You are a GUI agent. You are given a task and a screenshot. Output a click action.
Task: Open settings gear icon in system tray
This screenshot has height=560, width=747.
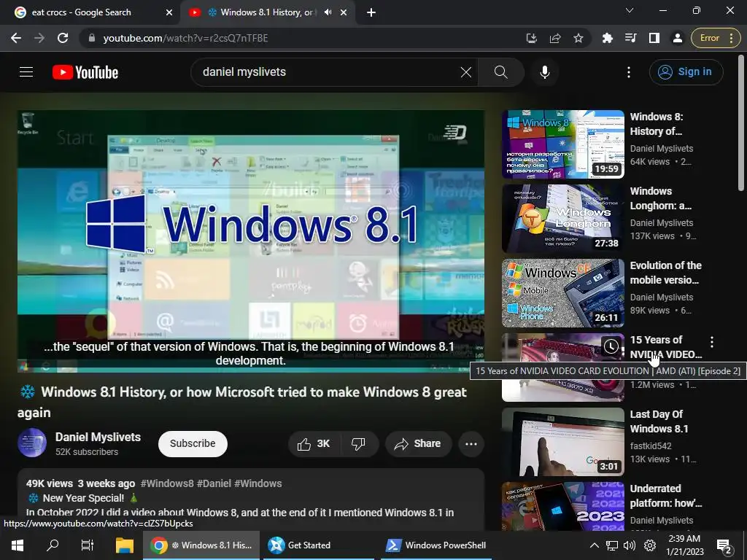coord(650,545)
